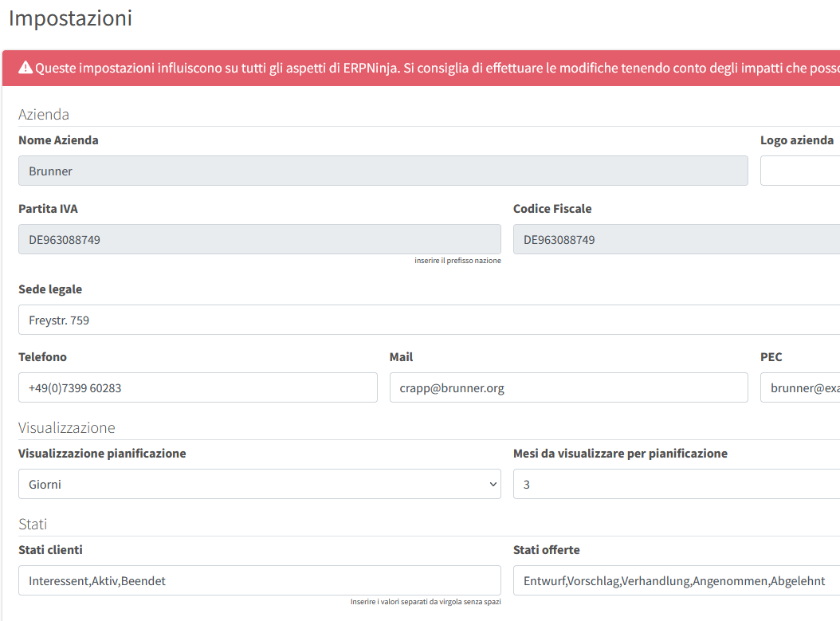Click into the Telefono field

point(198,387)
